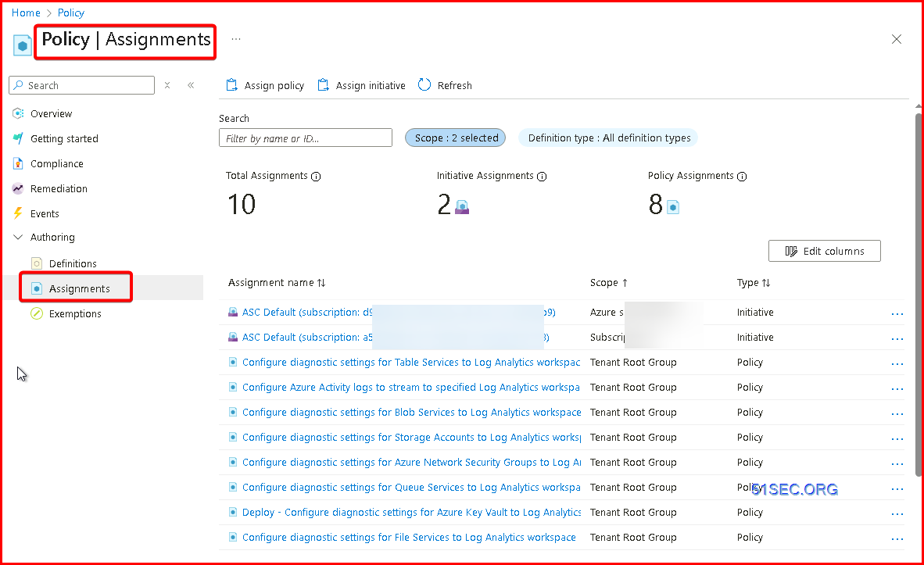Click the columns icon in the Edit columns button
The image size is (924, 565).
(791, 252)
